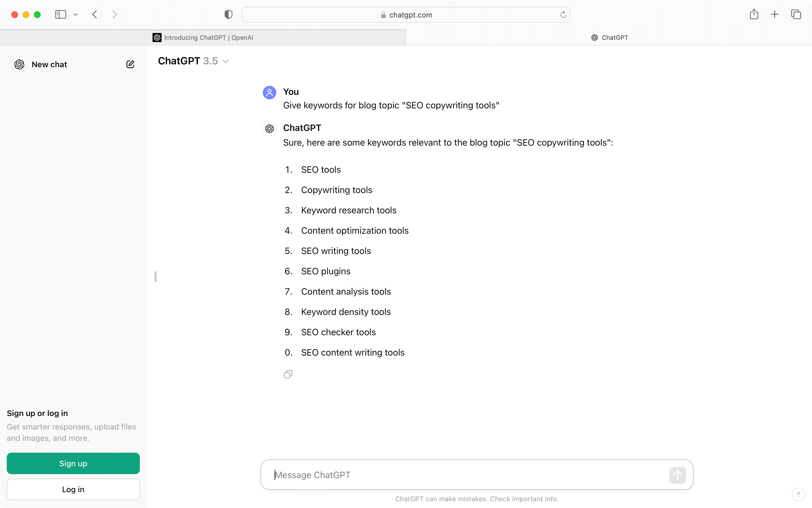Reload the page with refresh icon
Screen dimensions: 812x508
(563, 14)
